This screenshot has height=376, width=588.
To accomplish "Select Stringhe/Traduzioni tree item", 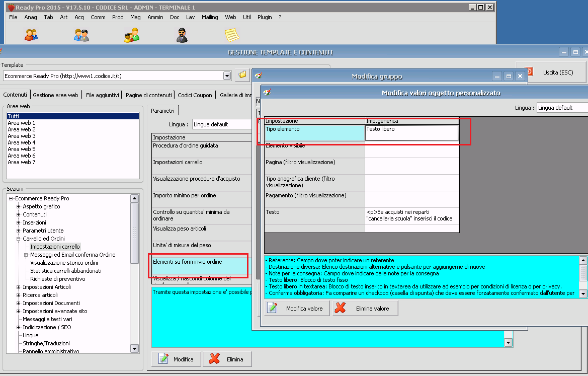I will pyautogui.click(x=46, y=343).
